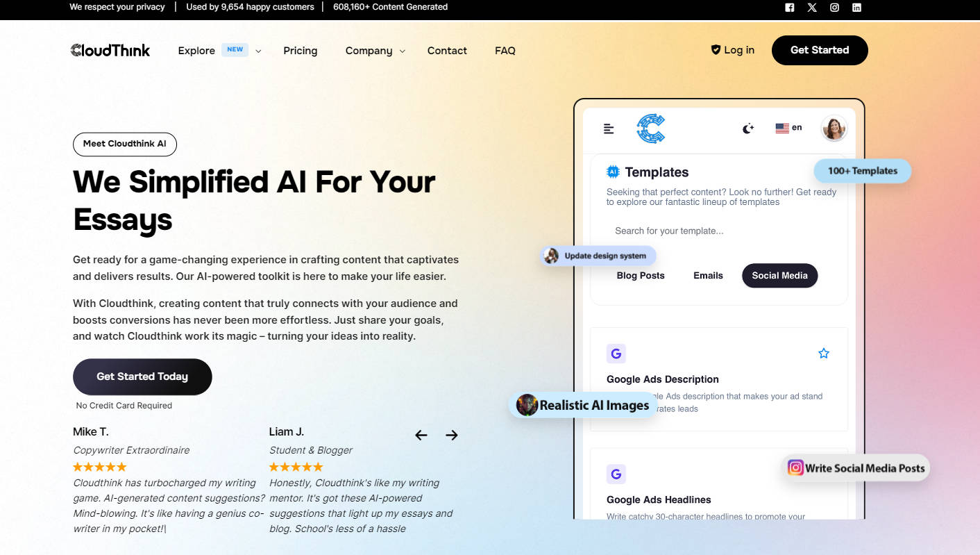Click the Update design system avatar
Image resolution: width=980 pixels, height=555 pixels.
pos(552,256)
